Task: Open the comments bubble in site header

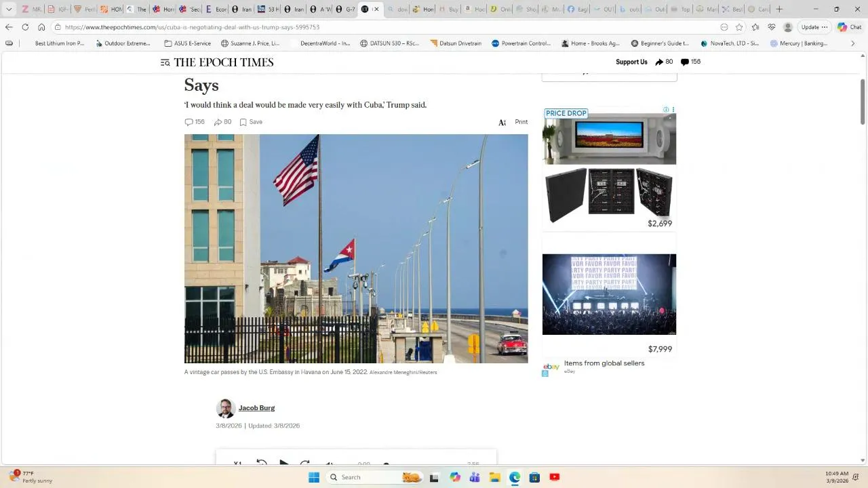Action: 684,62
